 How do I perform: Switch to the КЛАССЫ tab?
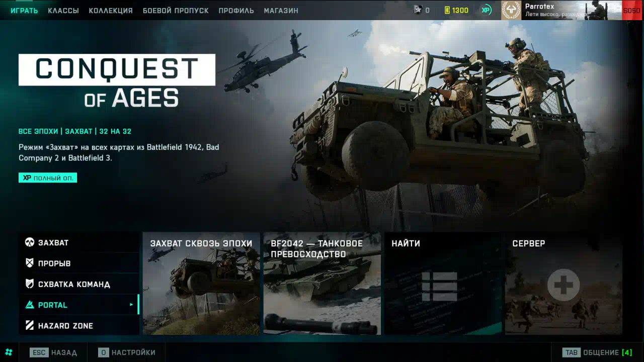coord(63,11)
